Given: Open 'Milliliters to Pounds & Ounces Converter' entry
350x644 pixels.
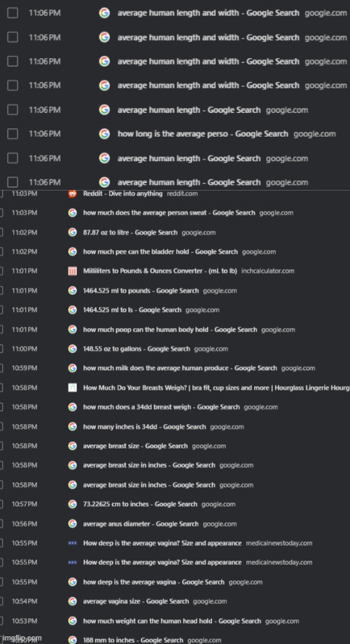Looking at the screenshot, I should coord(160,271).
